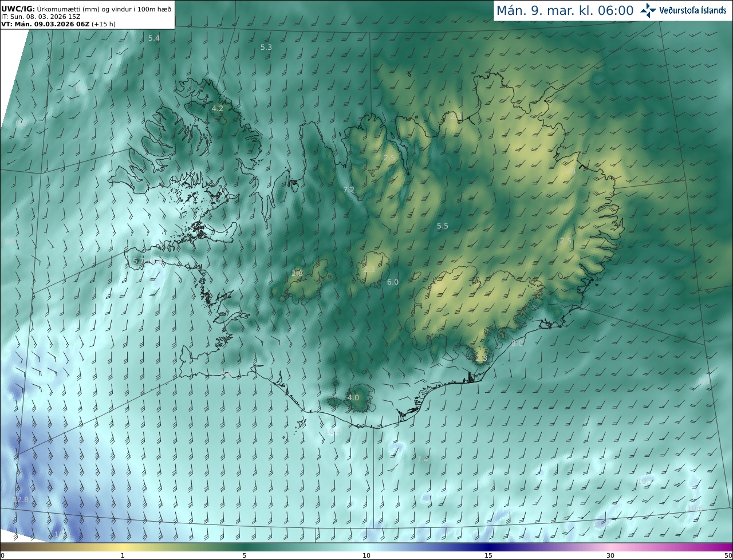The width and height of the screenshot is (733, 560).
Task: Click the 'VT: Mán. 09.03.2026 06Z' line
Action: (58, 24)
